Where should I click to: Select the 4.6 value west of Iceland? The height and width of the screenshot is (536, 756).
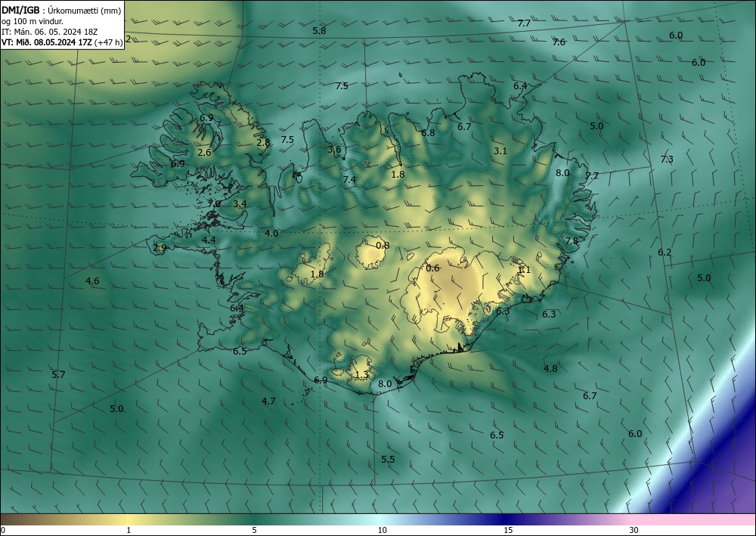click(x=92, y=281)
